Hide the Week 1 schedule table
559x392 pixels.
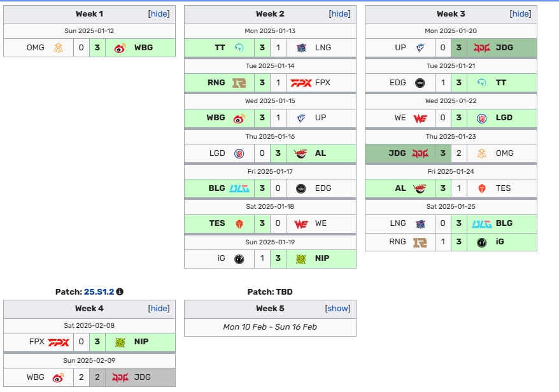[159, 13]
